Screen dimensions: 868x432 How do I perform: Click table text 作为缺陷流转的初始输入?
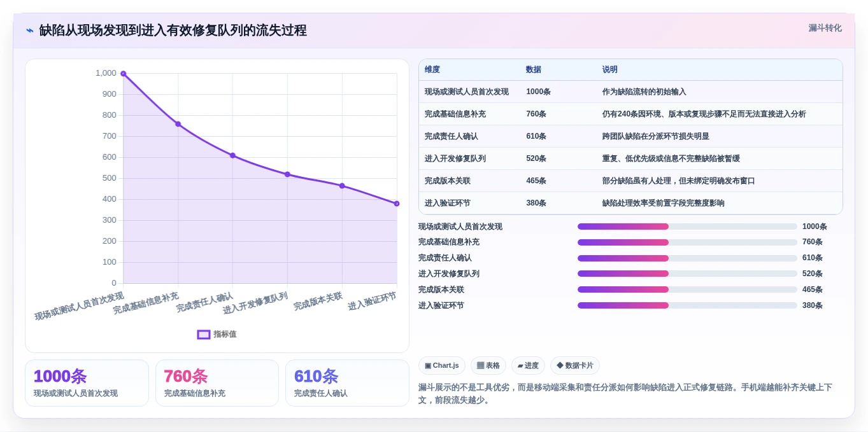[x=644, y=92]
